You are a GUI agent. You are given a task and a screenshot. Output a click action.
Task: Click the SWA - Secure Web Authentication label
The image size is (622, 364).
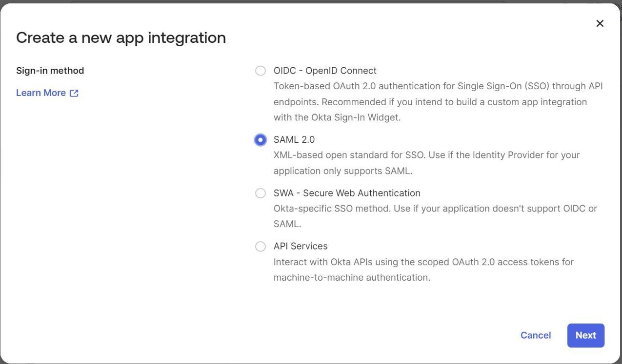click(346, 193)
